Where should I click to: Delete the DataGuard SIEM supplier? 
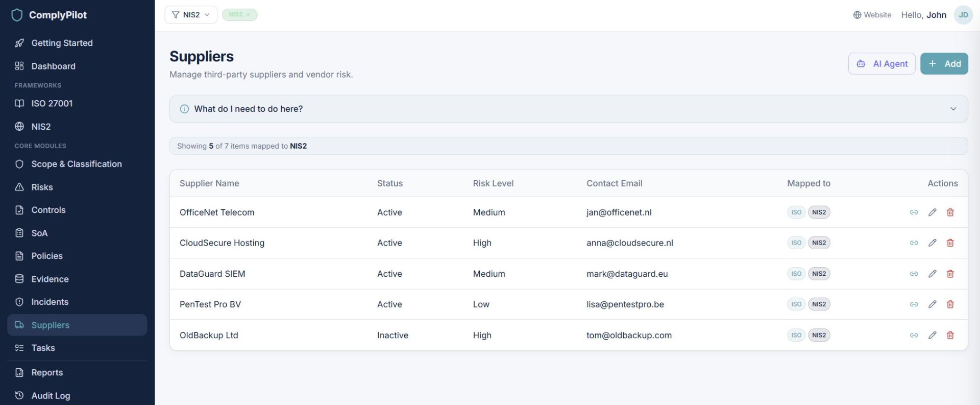click(x=950, y=274)
